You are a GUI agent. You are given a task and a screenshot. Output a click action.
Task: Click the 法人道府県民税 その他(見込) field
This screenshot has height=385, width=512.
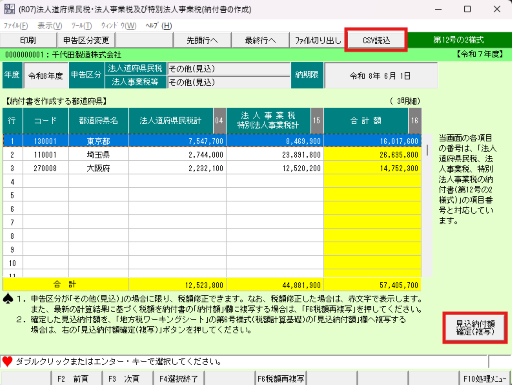click(229, 69)
